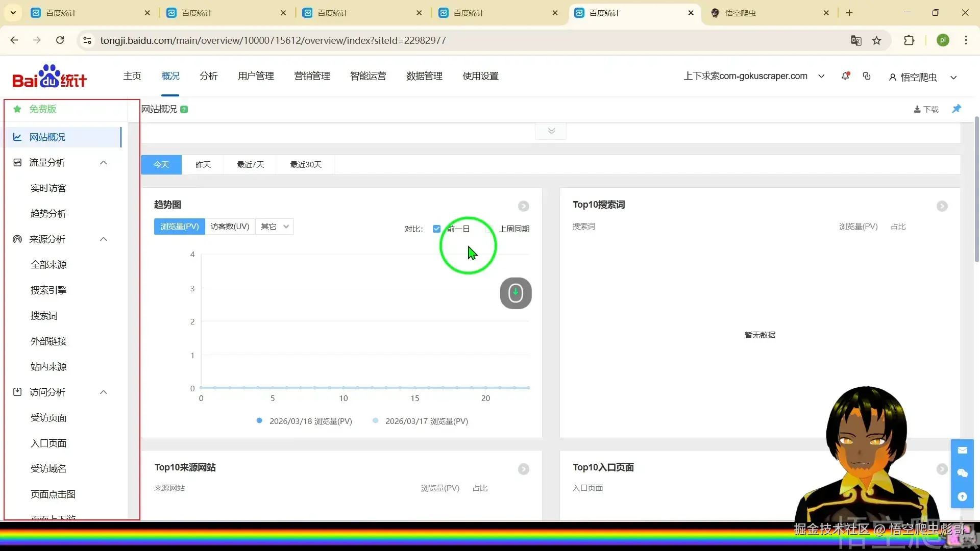
Task: Click the mail icon in floating sidebar
Action: click(962, 450)
